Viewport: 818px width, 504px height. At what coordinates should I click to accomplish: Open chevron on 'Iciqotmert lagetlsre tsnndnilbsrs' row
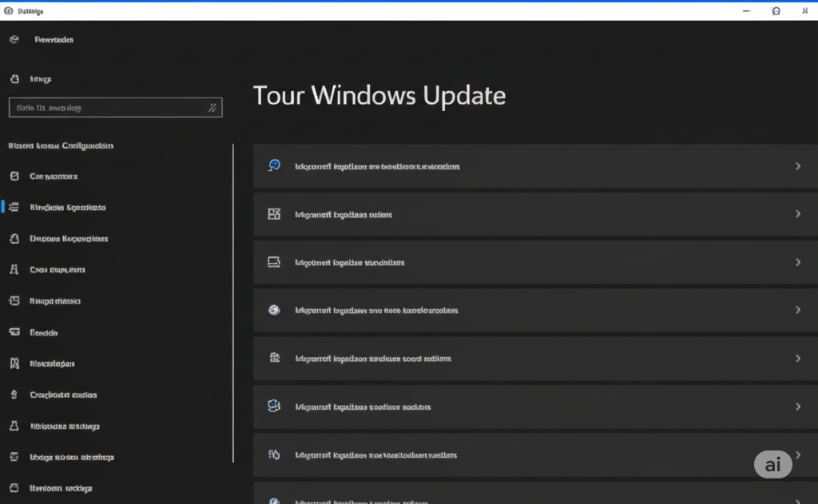(x=798, y=262)
